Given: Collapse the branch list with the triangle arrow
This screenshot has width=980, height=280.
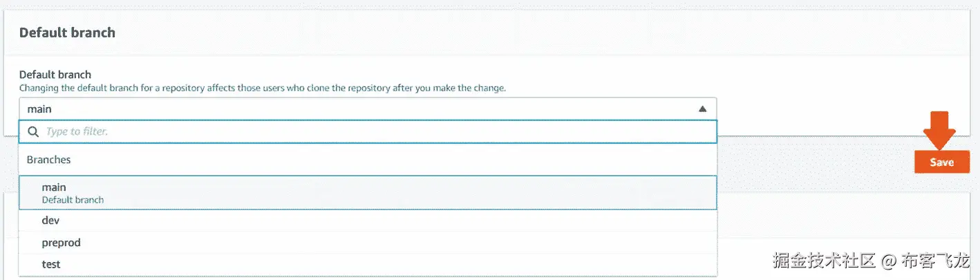Looking at the screenshot, I should [702, 109].
